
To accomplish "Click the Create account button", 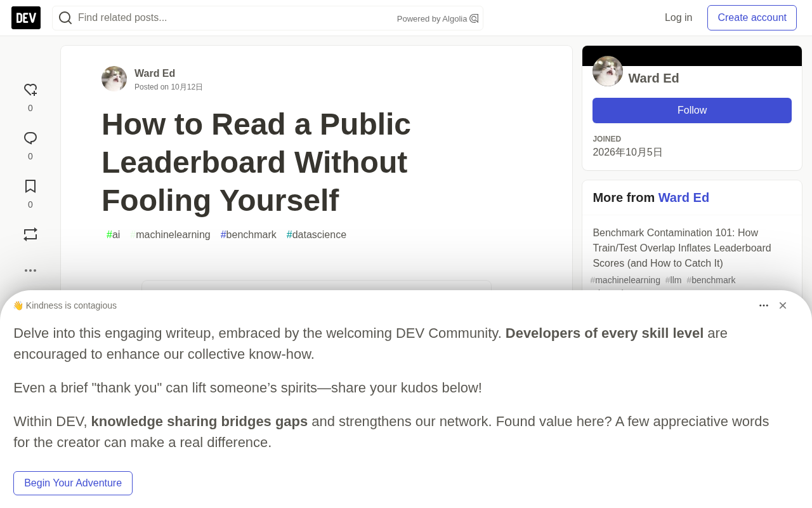I will click(752, 18).
